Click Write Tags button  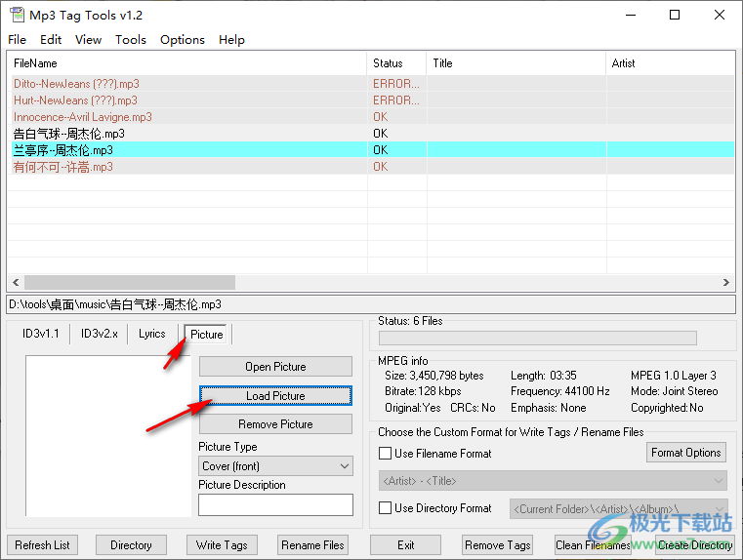pos(222,545)
